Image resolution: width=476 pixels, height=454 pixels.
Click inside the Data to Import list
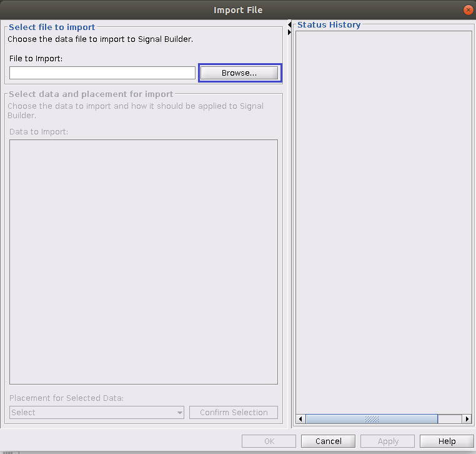tap(144, 261)
